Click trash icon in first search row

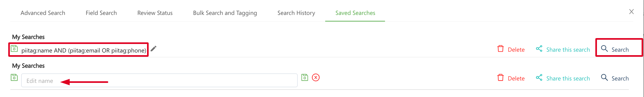(x=500, y=48)
